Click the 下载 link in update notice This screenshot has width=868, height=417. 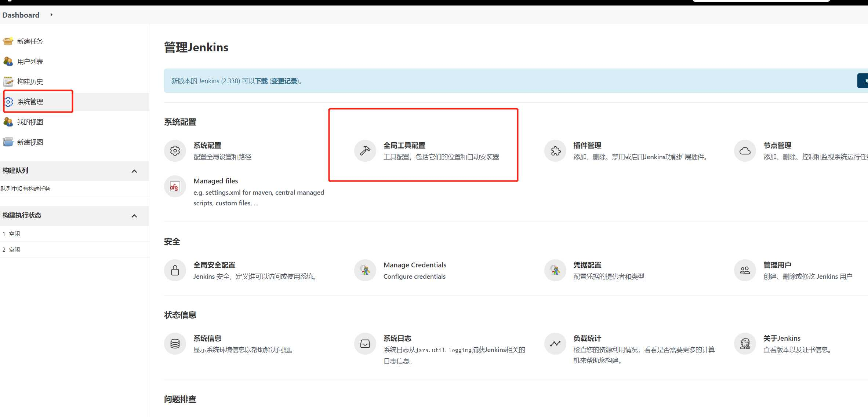[x=261, y=81]
